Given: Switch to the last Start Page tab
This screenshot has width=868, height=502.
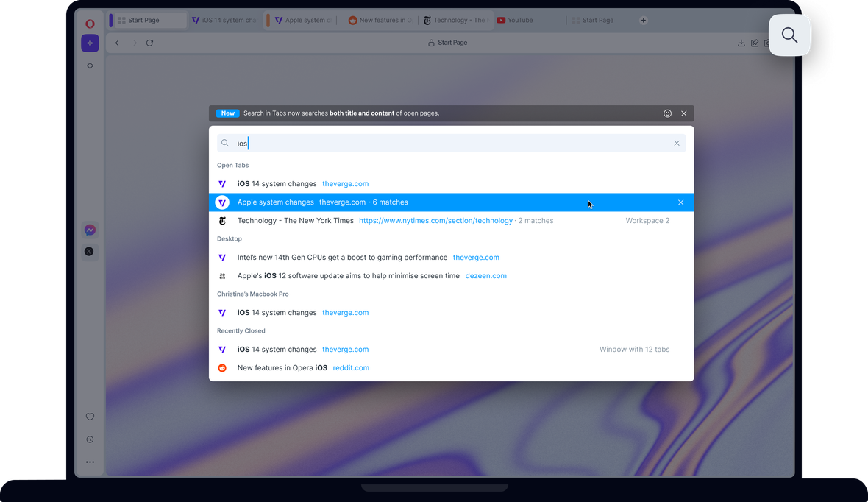Looking at the screenshot, I should [601, 21].
